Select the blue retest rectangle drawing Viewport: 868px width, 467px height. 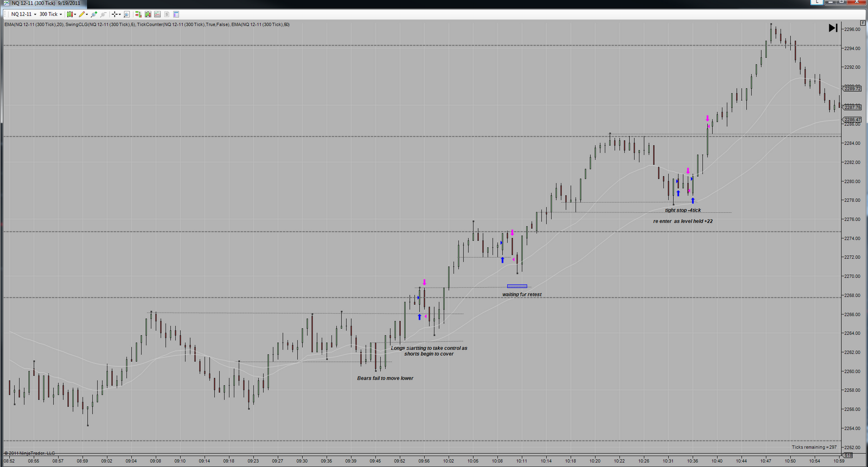tap(517, 286)
